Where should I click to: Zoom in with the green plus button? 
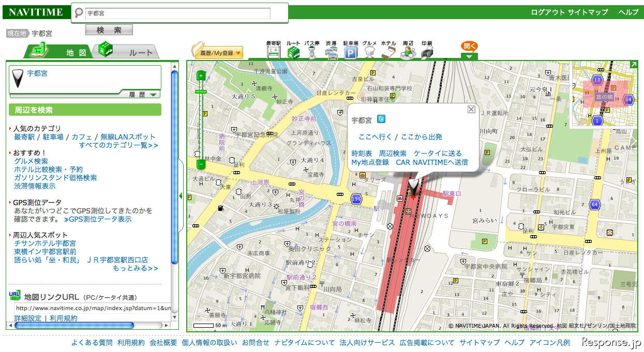point(201,76)
